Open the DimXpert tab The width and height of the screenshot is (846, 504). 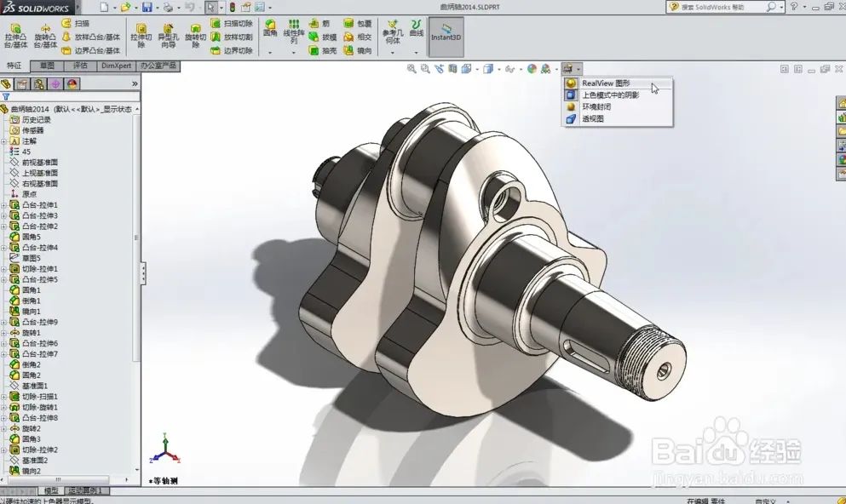tap(116, 66)
